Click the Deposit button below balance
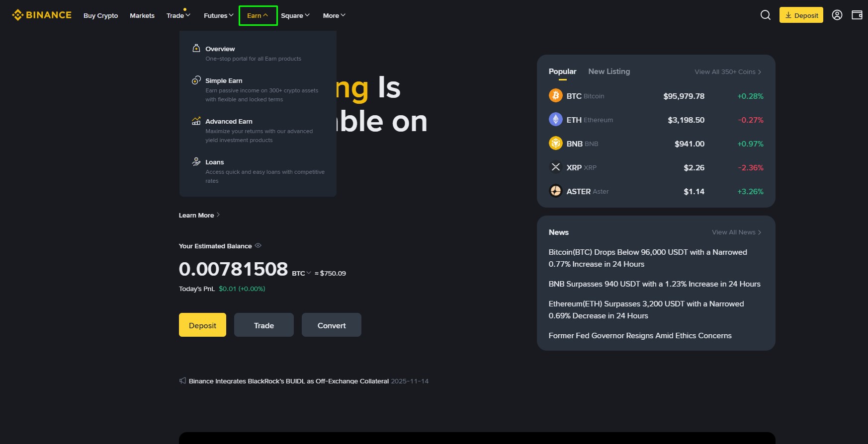 coord(202,325)
